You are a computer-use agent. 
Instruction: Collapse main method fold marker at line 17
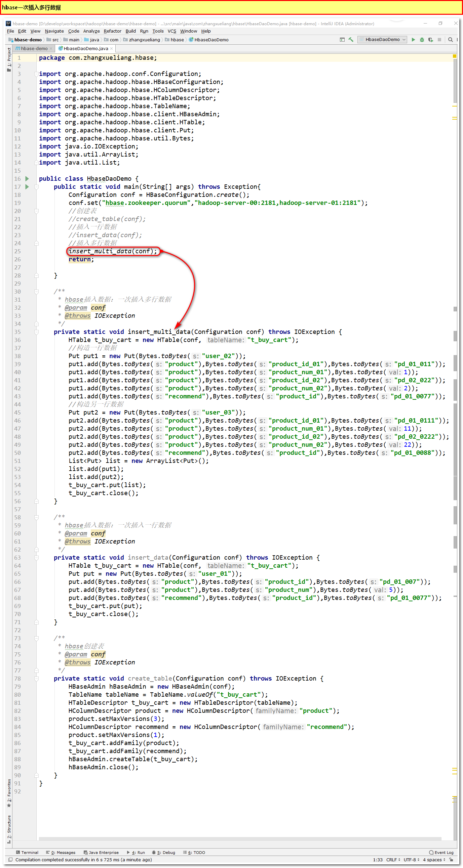pyautogui.click(x=36, y=187)
